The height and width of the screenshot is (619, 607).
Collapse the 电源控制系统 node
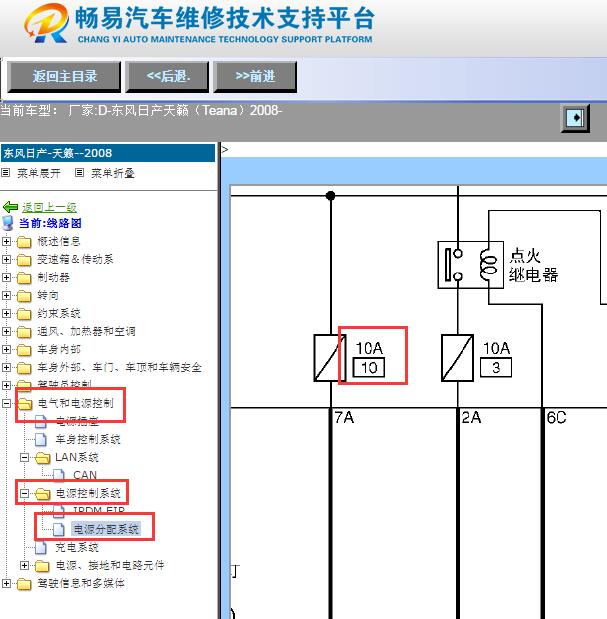(x=24, y=493)
